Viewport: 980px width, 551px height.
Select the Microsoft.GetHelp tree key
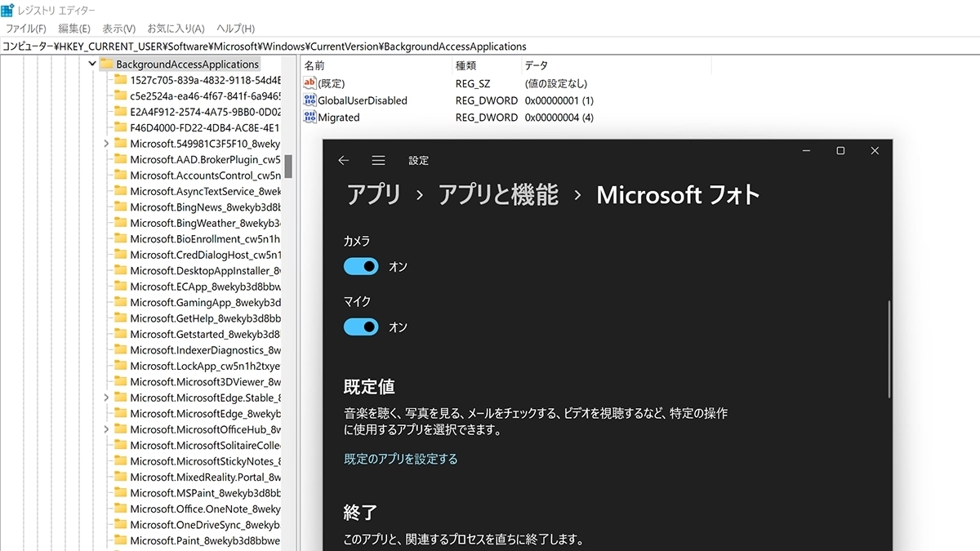click(x=205, y=318)
